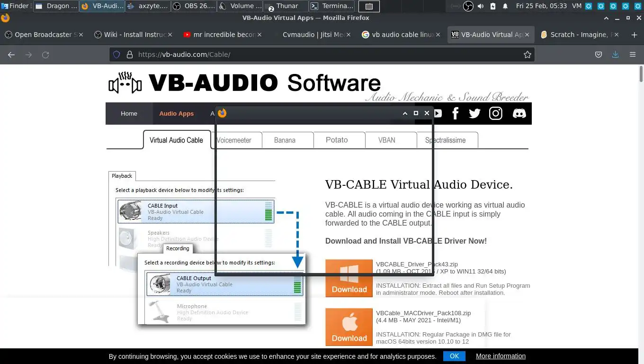Click the padlock site security icon

tap(129, 55)
